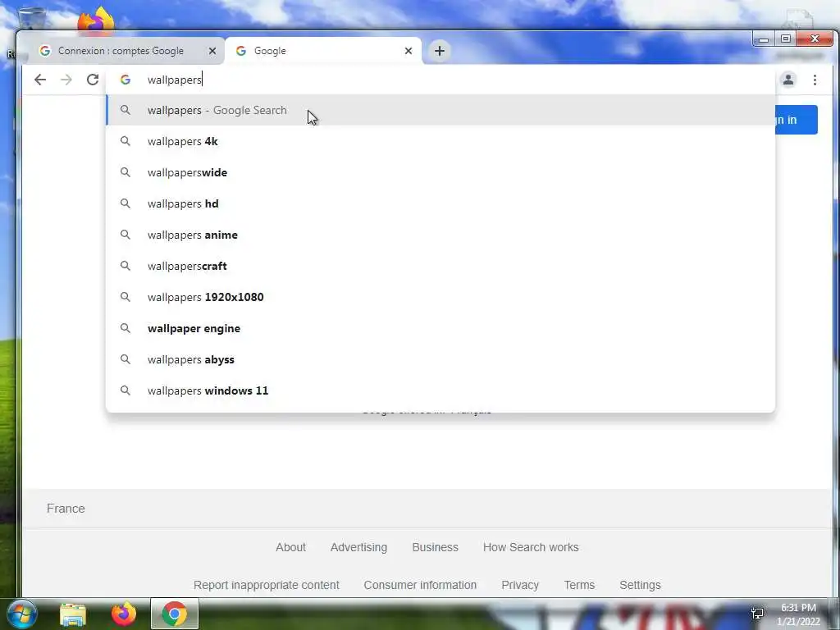
Task: Open the Chrome three-dot menu
Action: click(815, 80)
